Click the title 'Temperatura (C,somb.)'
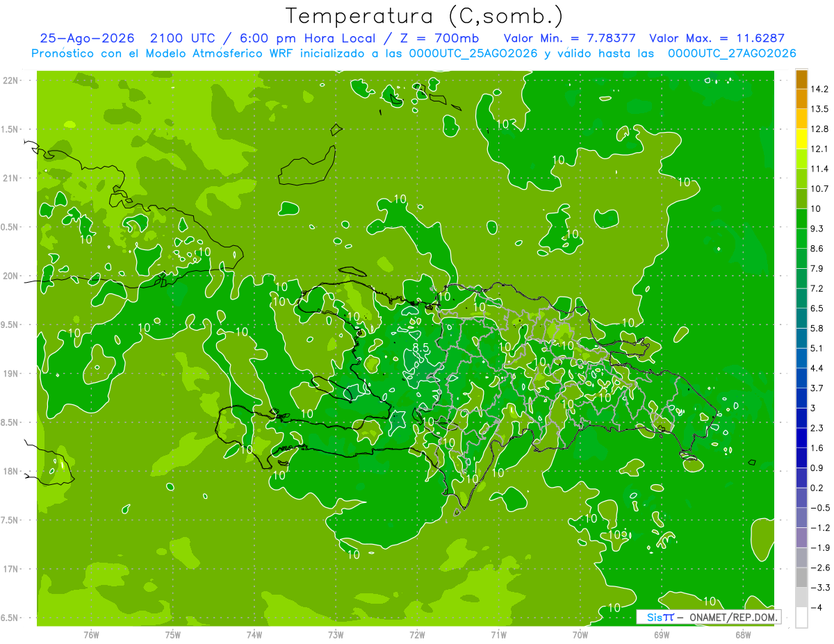This screenshot has width=834, height=644. pyautogui.click(x=424, y=15)
